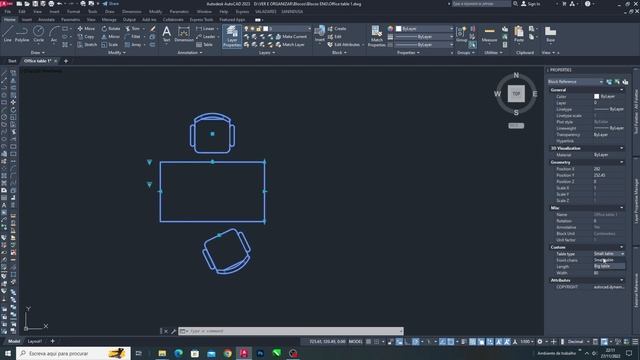Click Make Current layer button
The width and height of the screenshot is (640, 360).
(291, 37)
